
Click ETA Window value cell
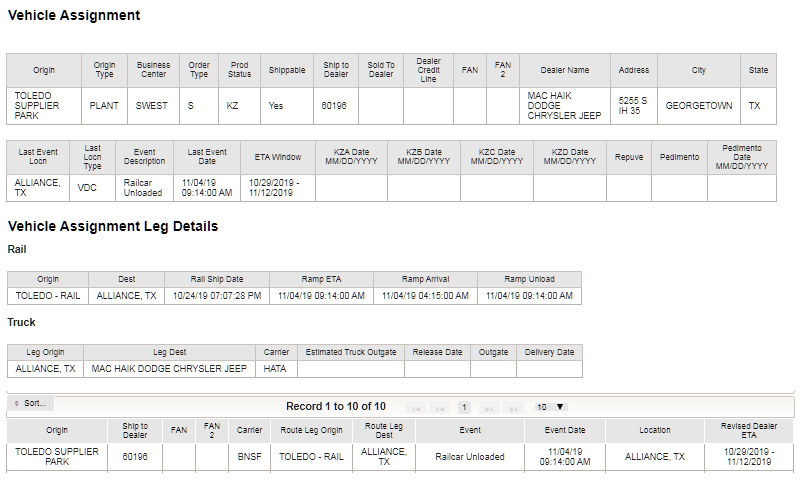tap(277, 188)
